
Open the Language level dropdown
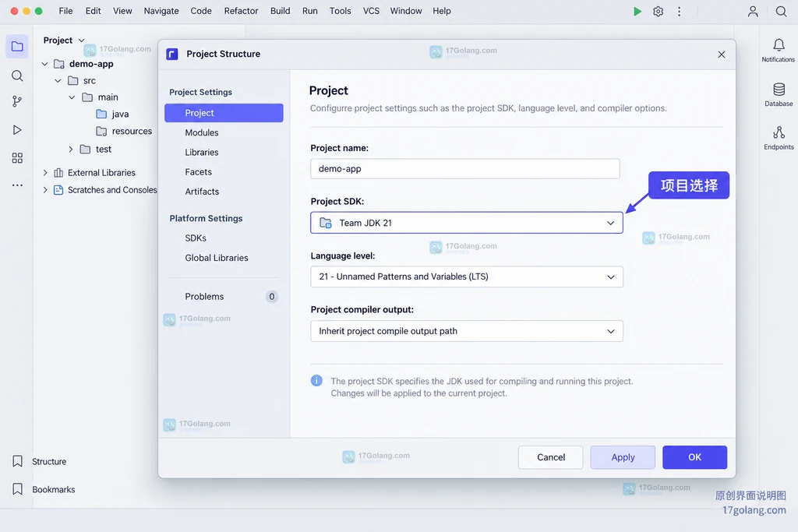point(467,277)
